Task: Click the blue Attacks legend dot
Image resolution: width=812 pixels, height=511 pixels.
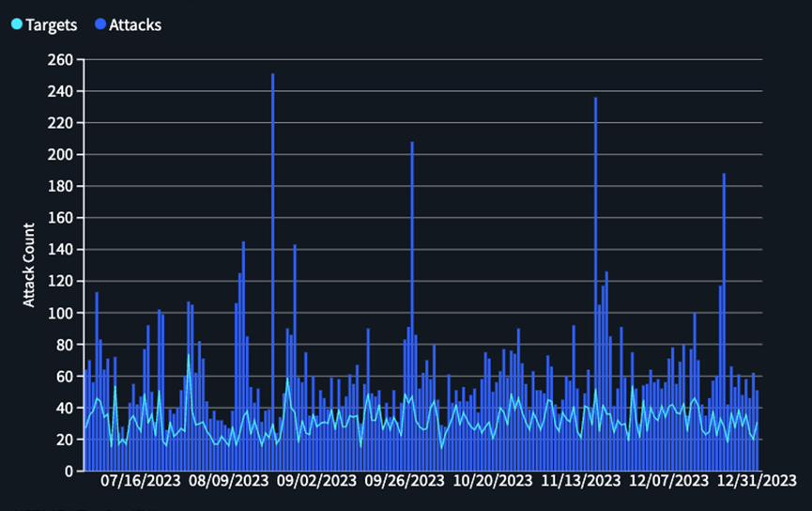Action: [100, 25]
